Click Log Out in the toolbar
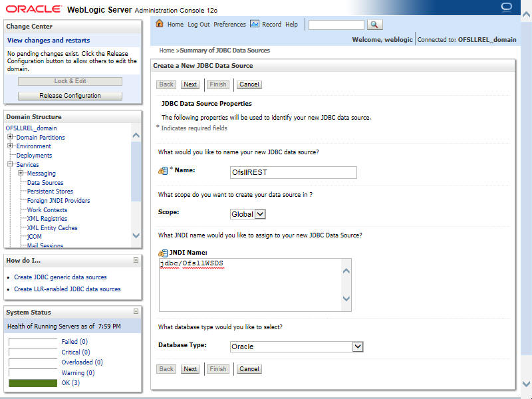Screen dimensions: 532x399 tap(198, 25)
